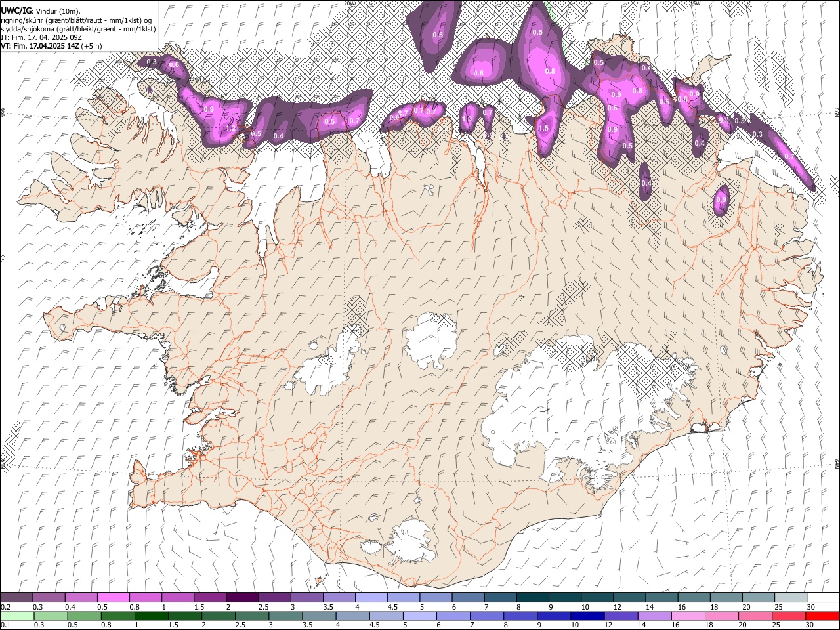Viewport: 840px width, 630px height.
Task: Select bottom-row bright red swatch after 30
Action: (x=822, y=616)
